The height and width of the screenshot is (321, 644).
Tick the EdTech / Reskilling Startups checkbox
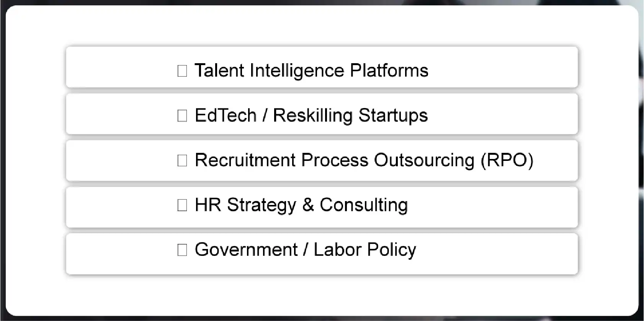pyautogui.click(x=182, y=116)
